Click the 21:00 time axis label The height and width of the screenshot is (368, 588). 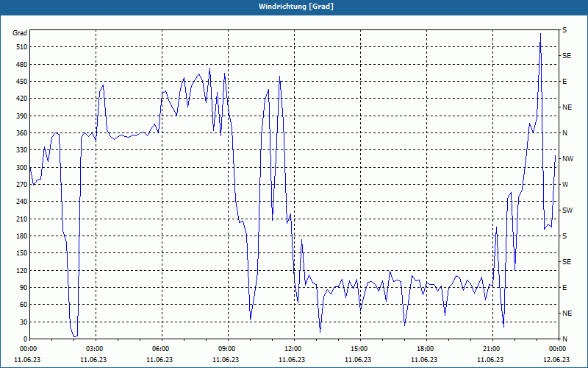492,348
